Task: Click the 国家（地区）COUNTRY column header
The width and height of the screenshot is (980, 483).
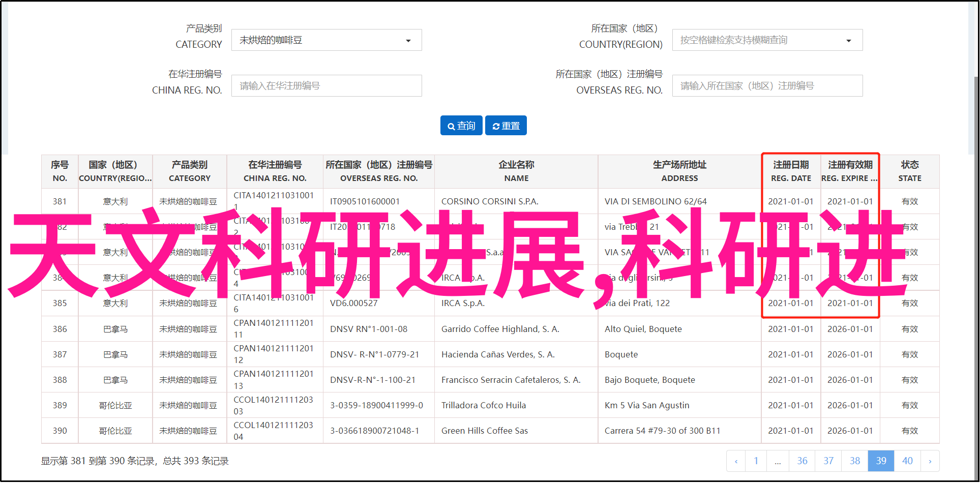Action: pyautogui.click(x=115, y=171)
